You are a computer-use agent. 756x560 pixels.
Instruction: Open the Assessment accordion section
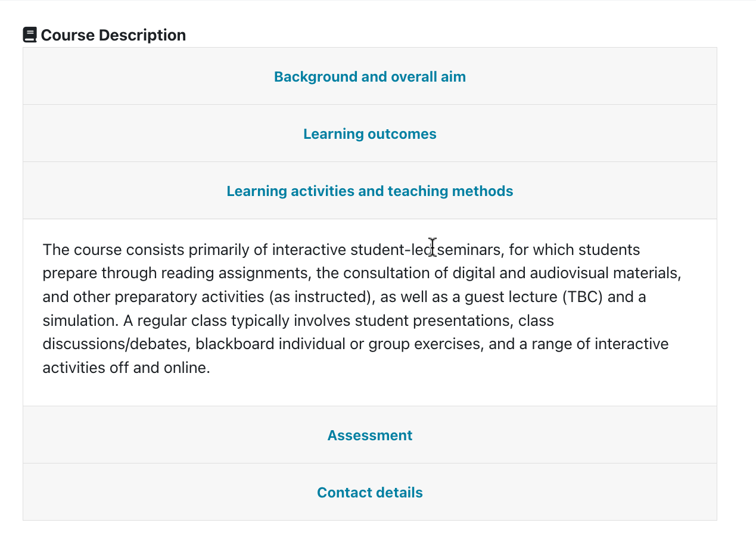370,435
